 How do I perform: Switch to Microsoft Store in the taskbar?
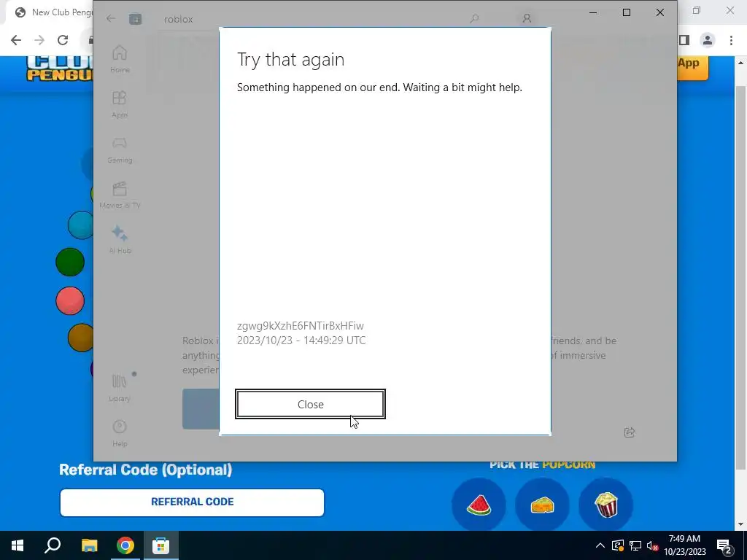[x=160, y=545]
